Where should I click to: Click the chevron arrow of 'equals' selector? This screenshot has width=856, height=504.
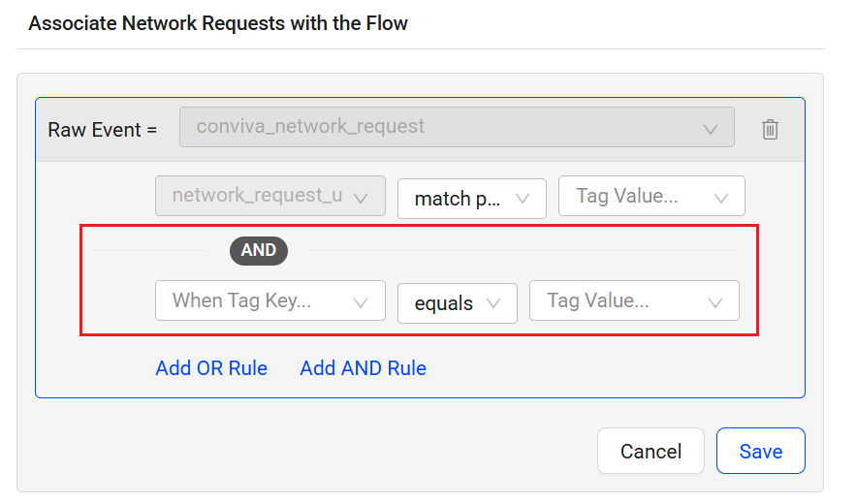tap(493, 303)
